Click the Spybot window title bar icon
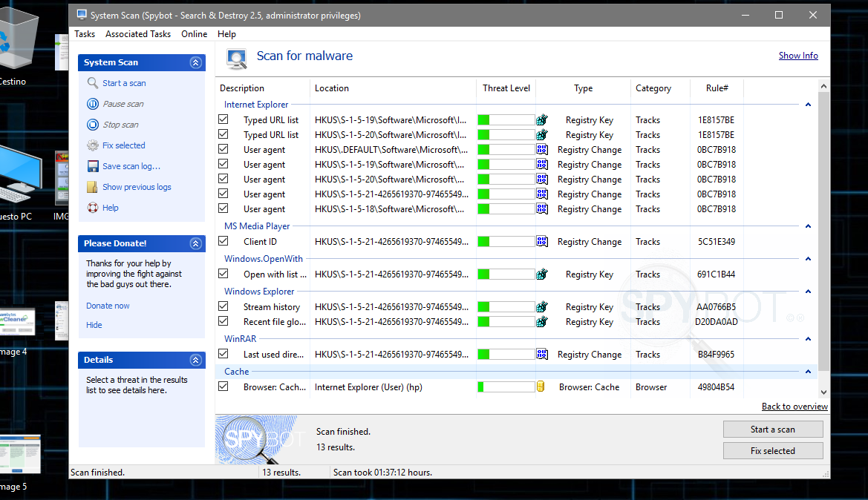This screenshot has height=500, width=868. coord(82,15)
